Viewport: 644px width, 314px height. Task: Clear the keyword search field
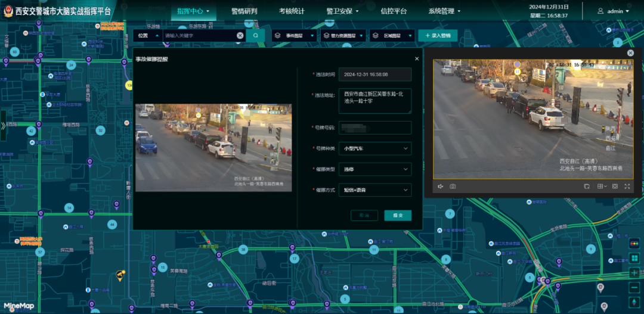tap(240, 36)
